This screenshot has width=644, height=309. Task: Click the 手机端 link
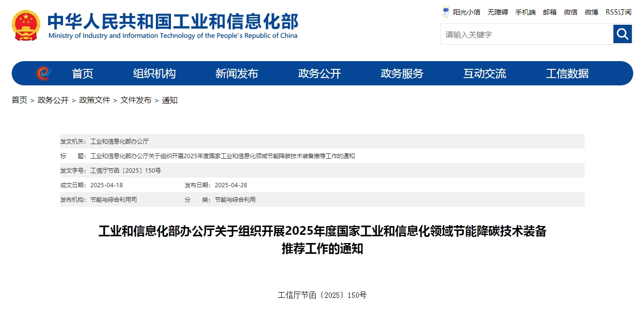(x=525, y=12)
